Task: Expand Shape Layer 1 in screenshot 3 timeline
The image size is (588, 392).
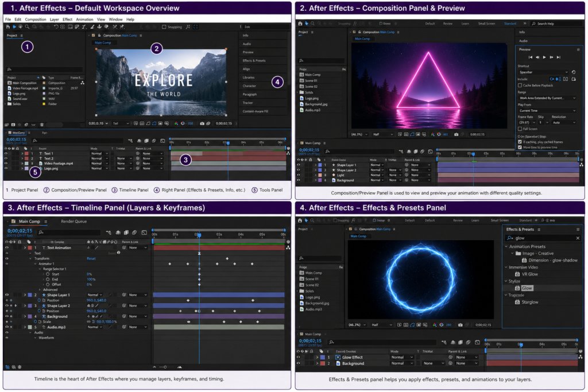Action: [25, 296]
